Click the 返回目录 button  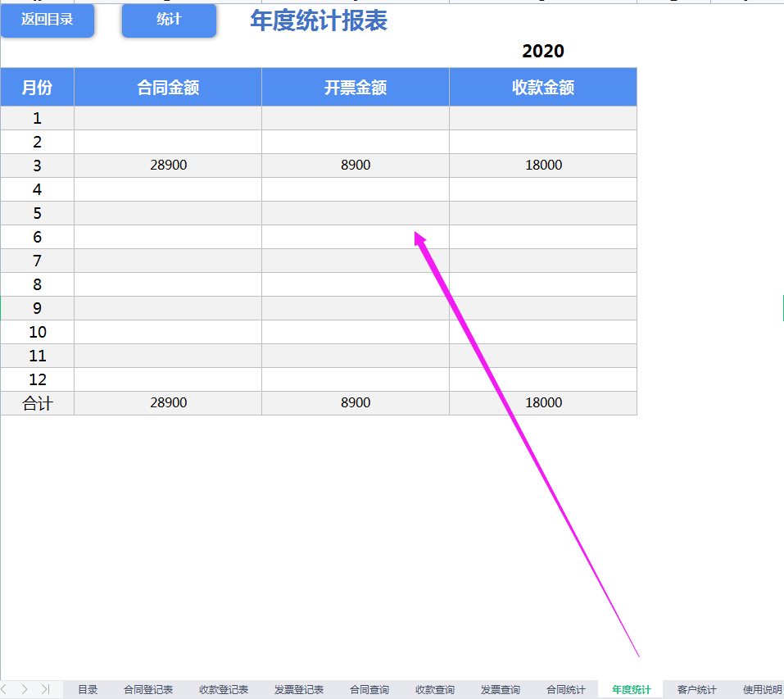click(47, 20)
